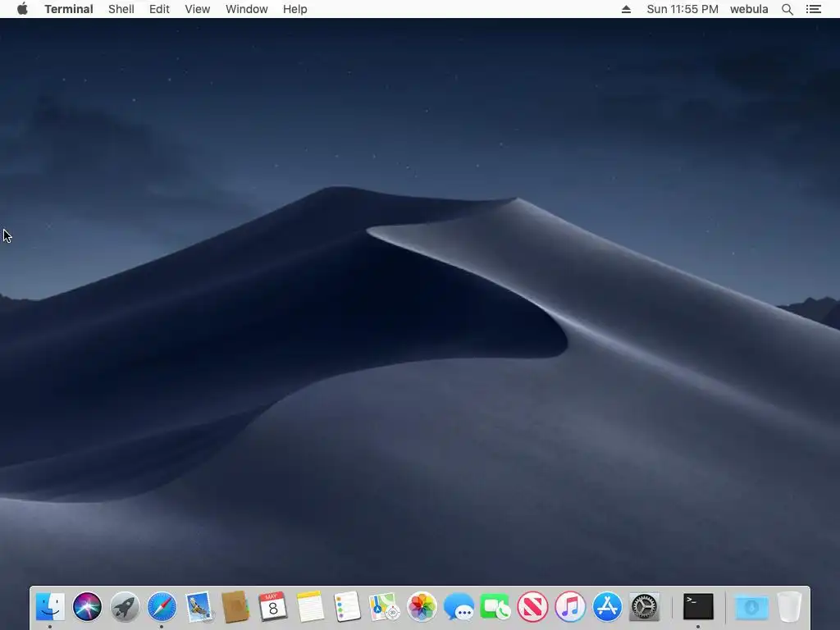Viewport: 840px width, 630px height.
Task: Open the Trash in the Dock
Action: (x=789, y=607)
